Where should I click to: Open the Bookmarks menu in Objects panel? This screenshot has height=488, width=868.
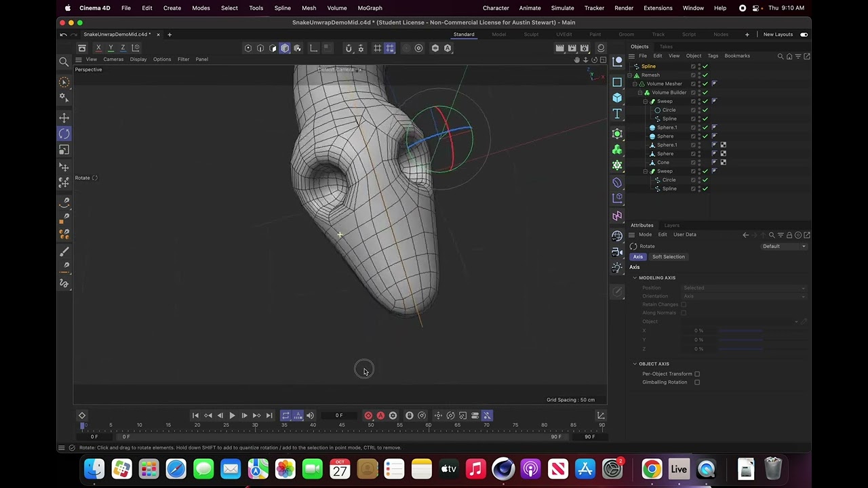[x=737, y=56]
